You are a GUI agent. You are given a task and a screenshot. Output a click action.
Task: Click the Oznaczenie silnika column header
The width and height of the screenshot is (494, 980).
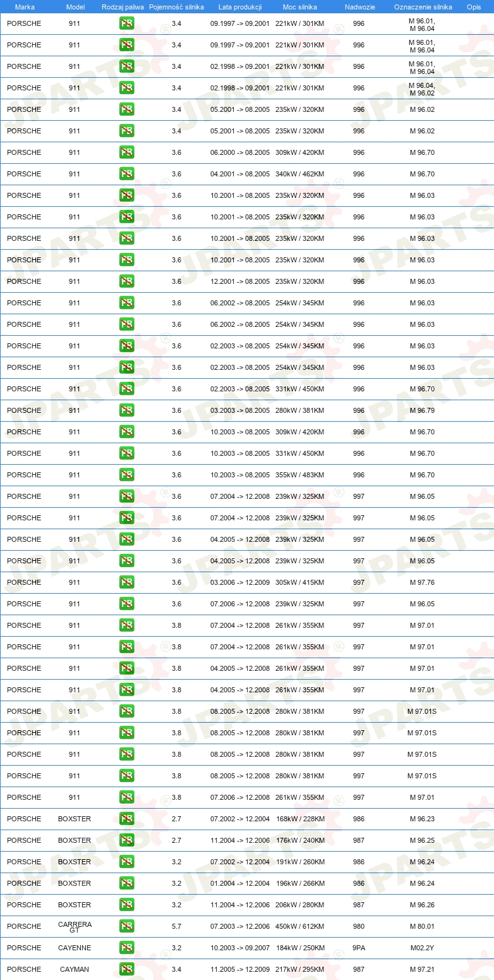tap(423, 7)
